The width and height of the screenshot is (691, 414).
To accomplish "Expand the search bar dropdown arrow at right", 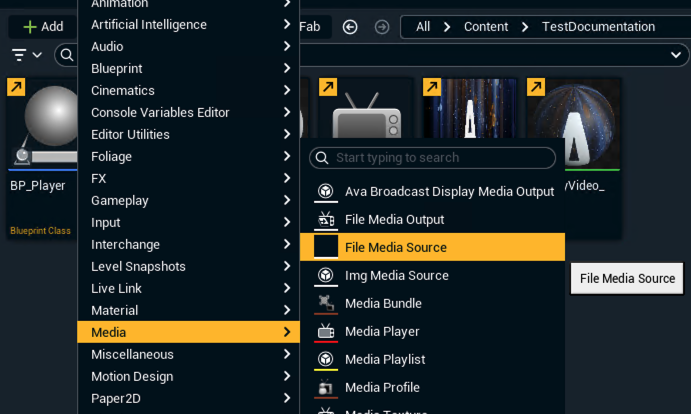I will pos(676,55).
